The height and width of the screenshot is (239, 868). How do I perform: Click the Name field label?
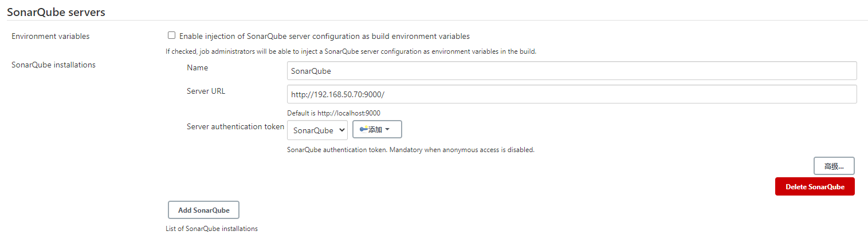(197, 67)
